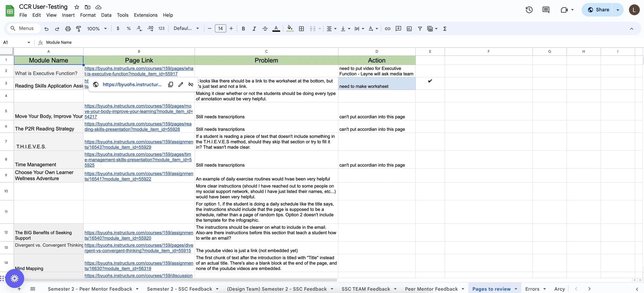Screen dimensions: 644x293
Task: Click the font size field showing 14
Action: (220, 28)
